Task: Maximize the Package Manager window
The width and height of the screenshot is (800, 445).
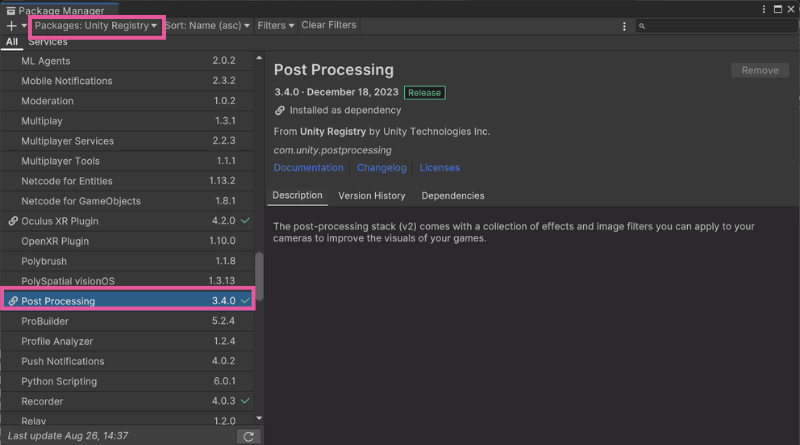Action: pos(778,9)
